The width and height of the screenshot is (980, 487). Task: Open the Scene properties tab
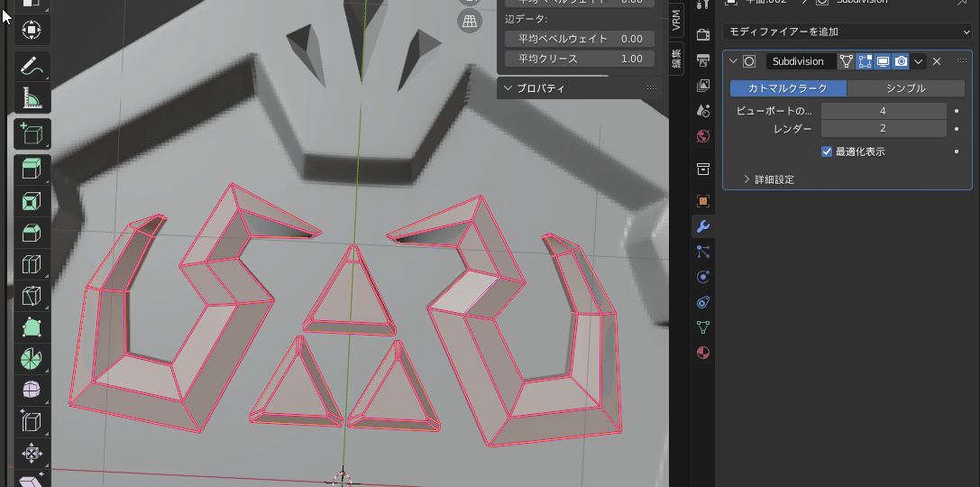tap(703, 111)
